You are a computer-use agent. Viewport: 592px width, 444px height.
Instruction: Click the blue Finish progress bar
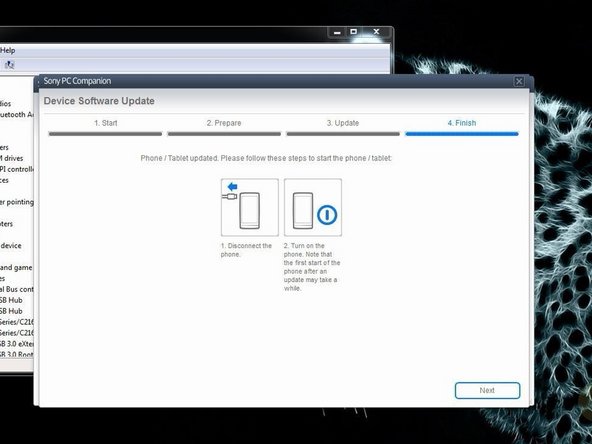point(462,134)
